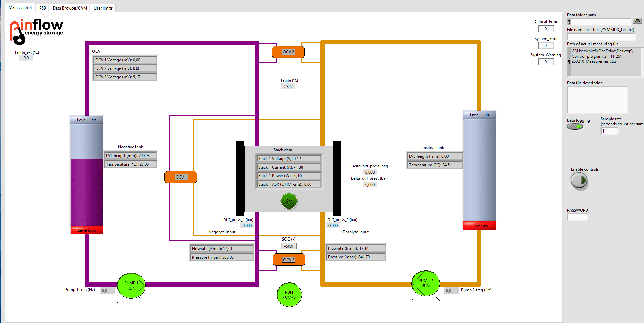Click OCV 3 Voltage (mV) readout
This screenshot has height=323, width=644.
(125, 77)
